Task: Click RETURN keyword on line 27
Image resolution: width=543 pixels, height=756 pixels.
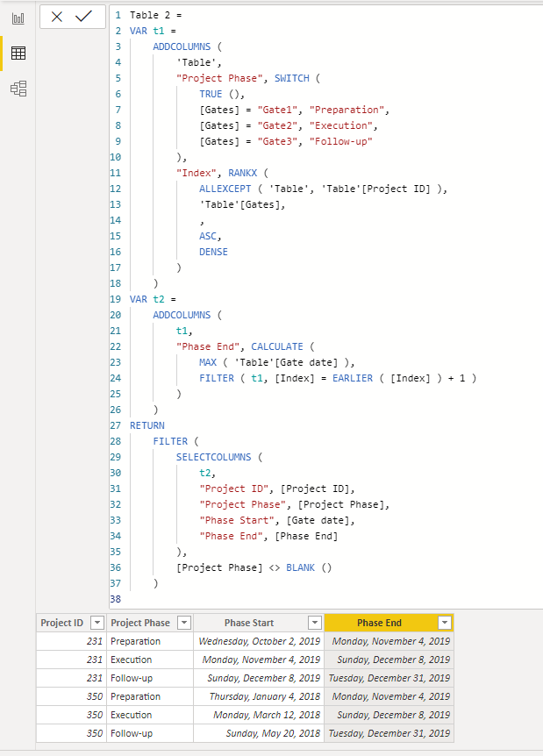Action: [x=147, y=425]
